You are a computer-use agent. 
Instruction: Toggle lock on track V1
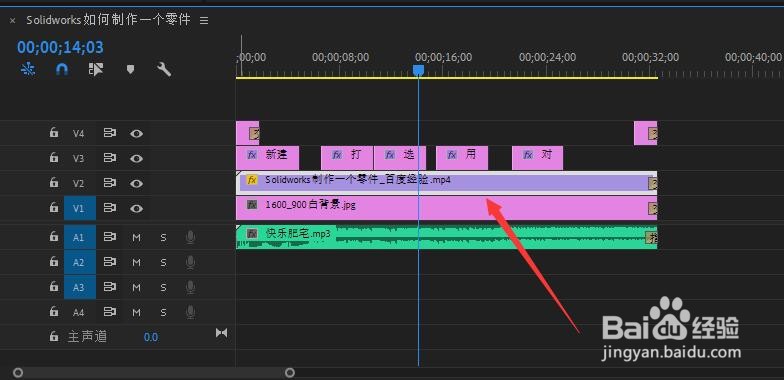point(54,208)
